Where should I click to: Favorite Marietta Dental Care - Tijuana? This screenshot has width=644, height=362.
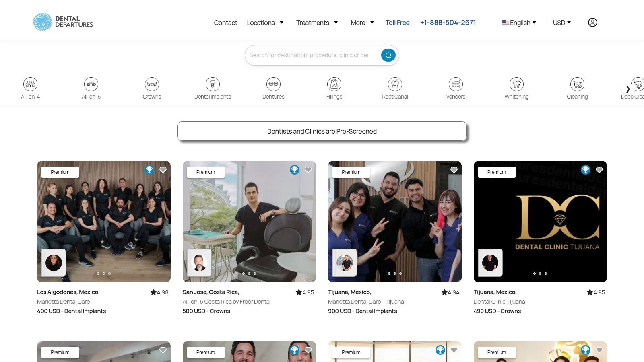454,170
